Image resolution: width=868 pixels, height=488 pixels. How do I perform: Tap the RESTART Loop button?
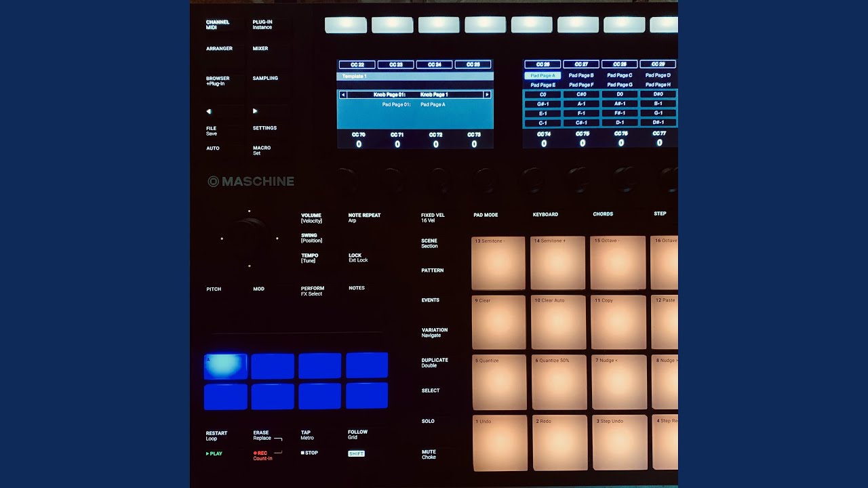tap(216, 436)
